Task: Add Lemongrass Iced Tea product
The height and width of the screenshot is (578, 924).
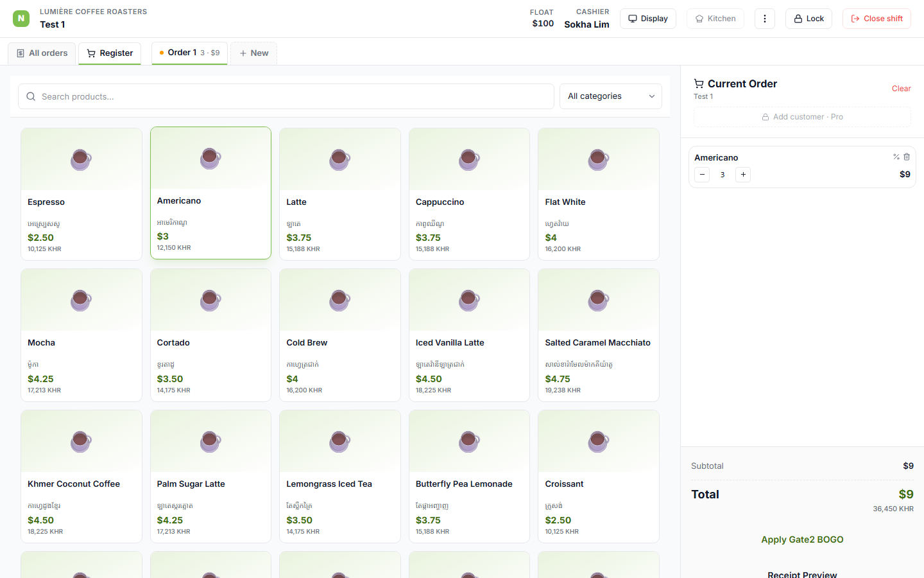Action: tap(340, 477)
